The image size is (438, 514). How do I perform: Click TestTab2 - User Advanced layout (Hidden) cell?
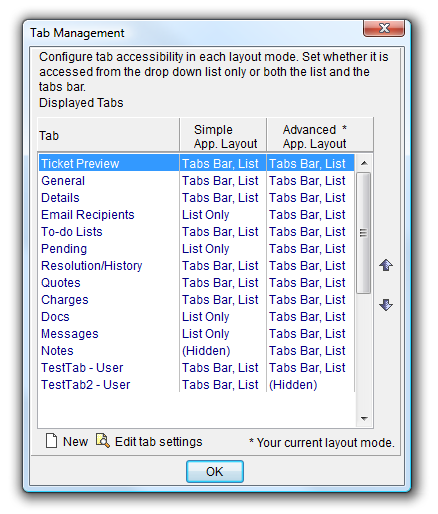pyautogui.click(x=293, y=385)
